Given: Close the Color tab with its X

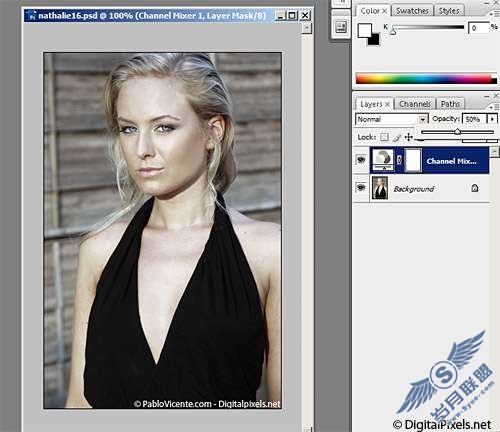Looking at the screenshot, I should tap(385, 11).
